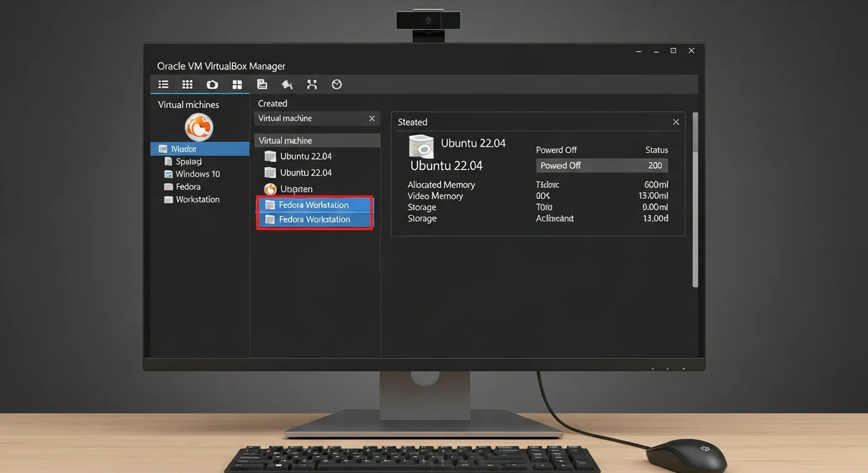Click the Ubuntu 22.04 machine thumbnail in details panel
868x473 pixels.
click(x=420, y=146)
